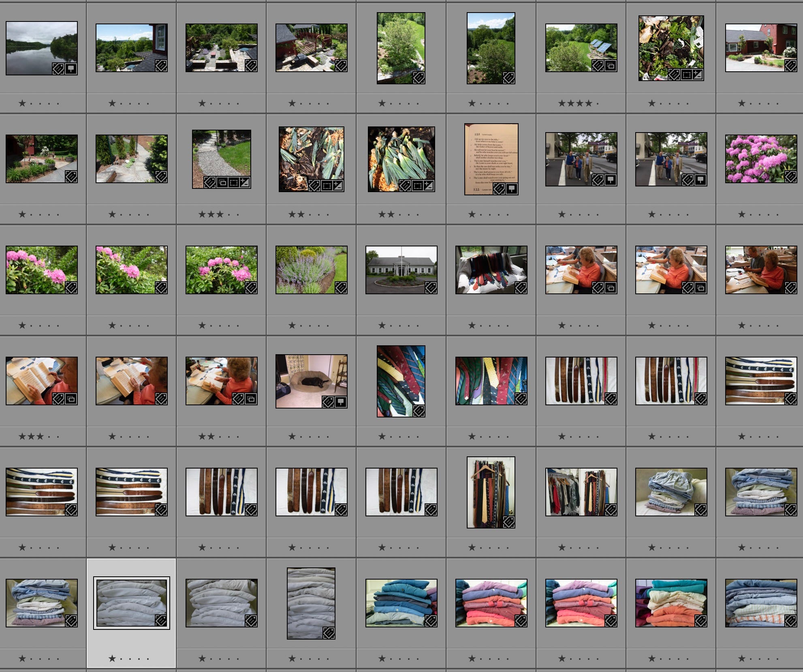This screenshot has width=803, height=672.
Task: Click GPS badge on psalm book page photo
Action: (x=512, y=189)
